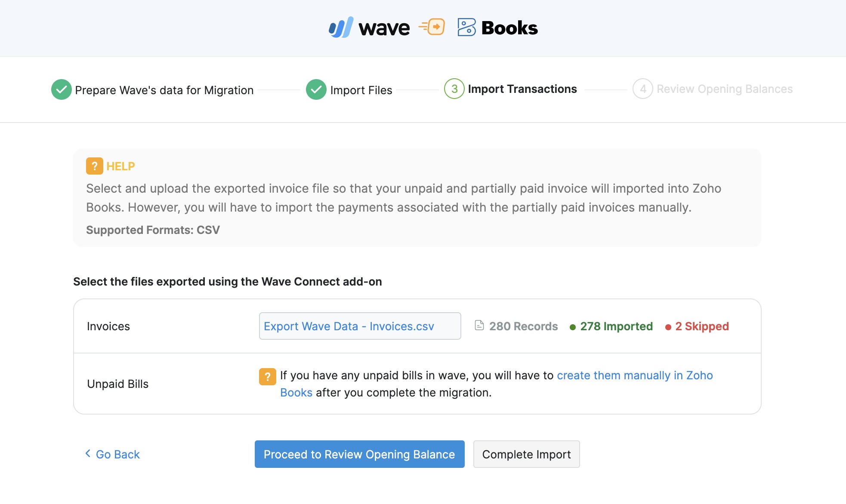The image size is (846, 504).
Task: Click the HELP question mark icon
Action: click(95, 166)
